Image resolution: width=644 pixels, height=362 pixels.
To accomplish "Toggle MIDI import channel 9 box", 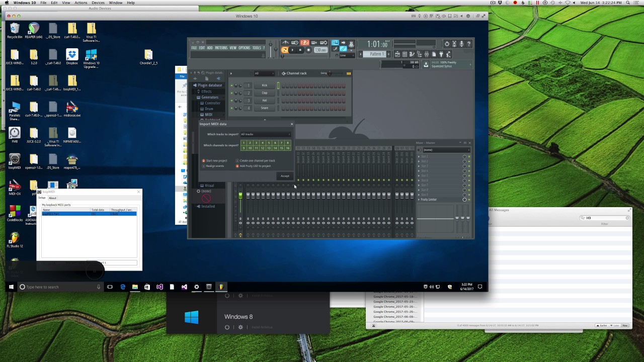I will (244, 148).
